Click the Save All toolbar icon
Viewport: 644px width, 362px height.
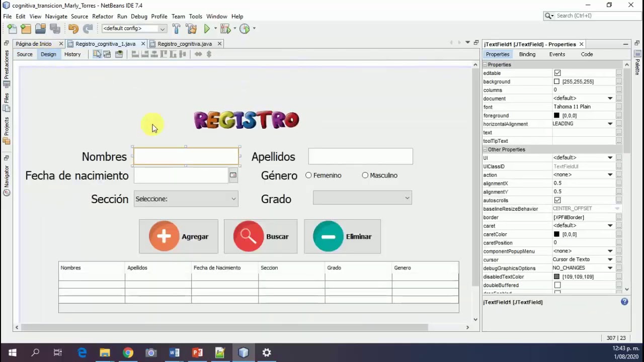pos(55,29)
